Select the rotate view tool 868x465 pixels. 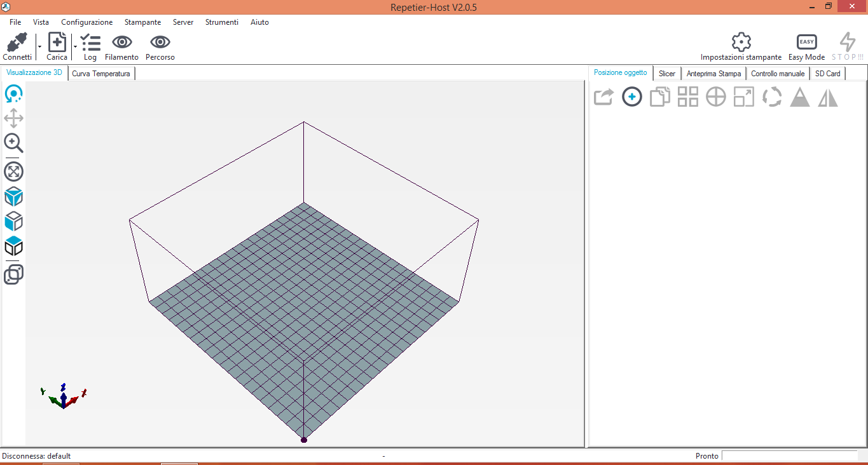(x=13, y=94)
